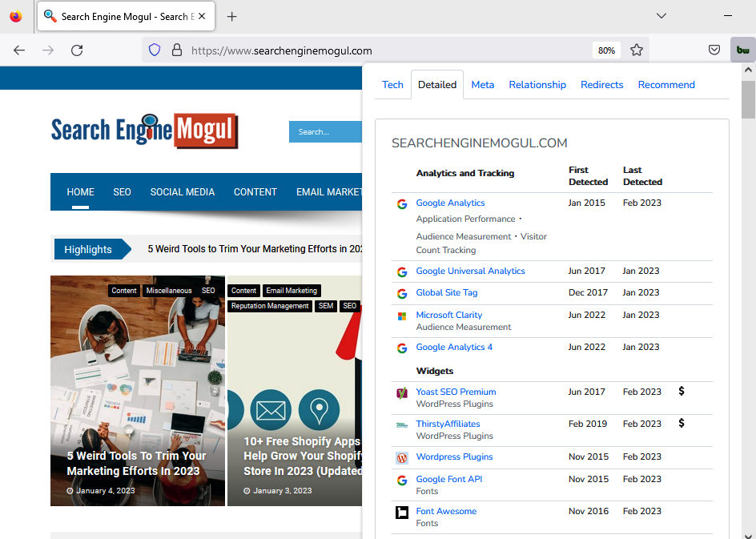This screenshot has width=756, height=539.
Task: Open the Recommend tab
Action: [x=666, y=84]
